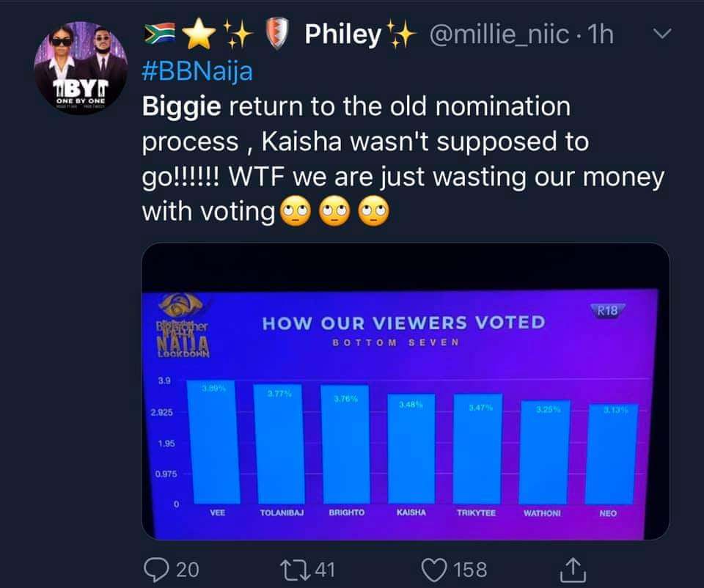Screen dimensions: 704x588
Task: Retweet using the 41 retweets icon
Action: pyautogui.click(x=295, y=570)
